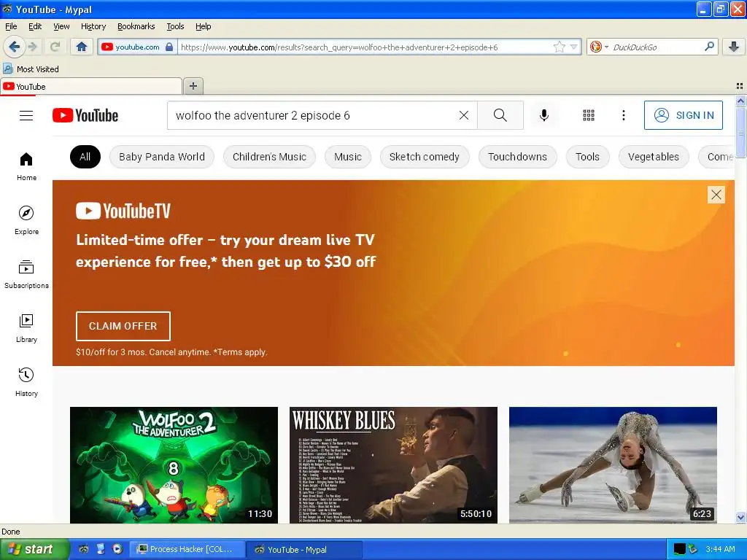The image size is (747, 560).
Task: Click YouTube - Mypal taskbar button
Action: pos(304,550)
